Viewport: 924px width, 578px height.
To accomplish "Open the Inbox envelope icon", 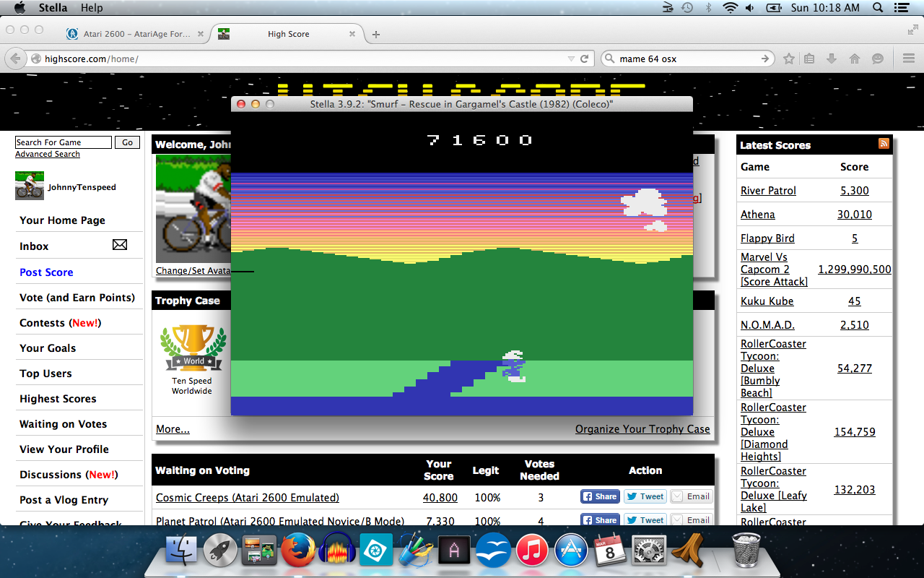I will (x=120, y=246).
